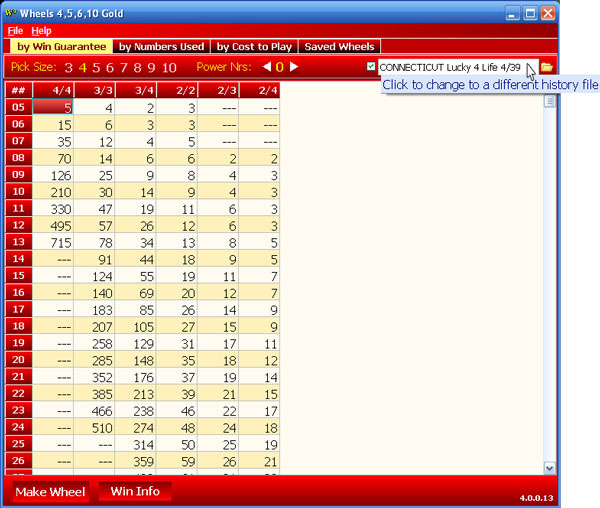Select cell 352 in row 21
The image size is (600, 508).
[95, 377]
